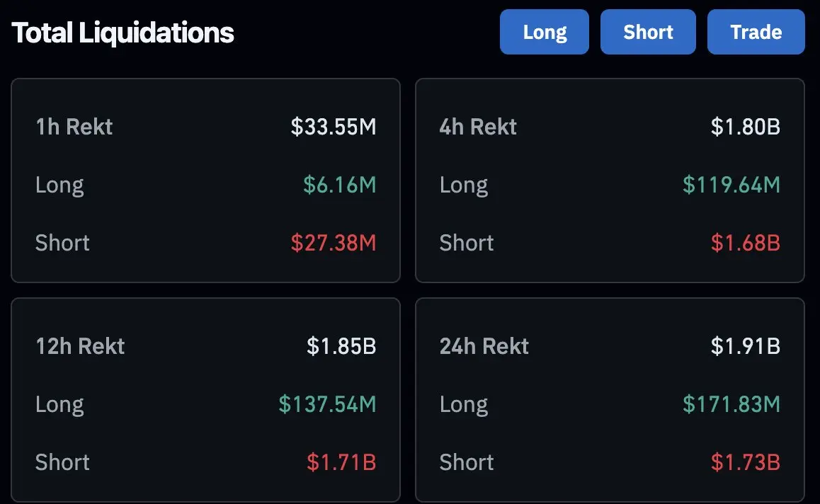Click the Short button
Screen dimensions: 820x504
click(648, 32)
